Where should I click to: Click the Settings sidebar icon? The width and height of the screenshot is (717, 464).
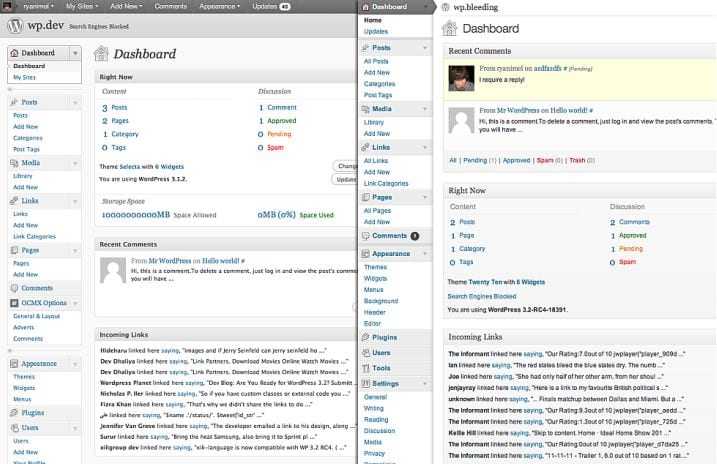pyautogui.click(x=366, y=384)
